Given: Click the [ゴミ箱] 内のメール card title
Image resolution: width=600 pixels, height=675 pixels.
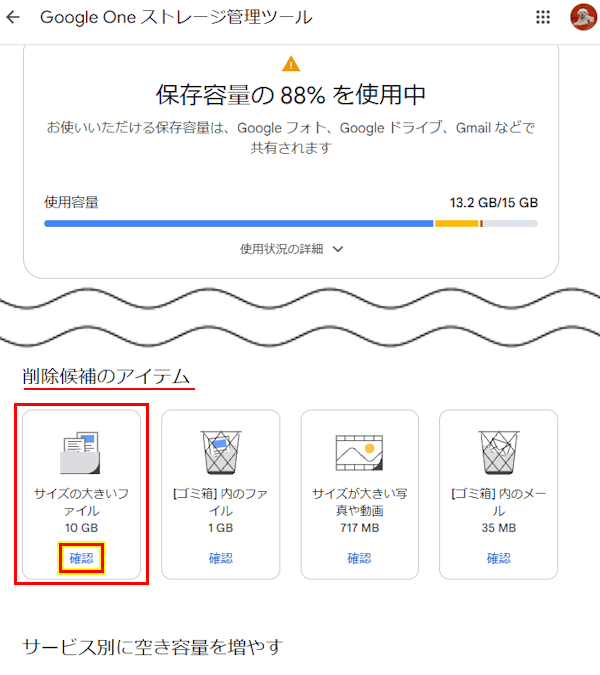Looking at the screenshot, I should tap(499, 502).
